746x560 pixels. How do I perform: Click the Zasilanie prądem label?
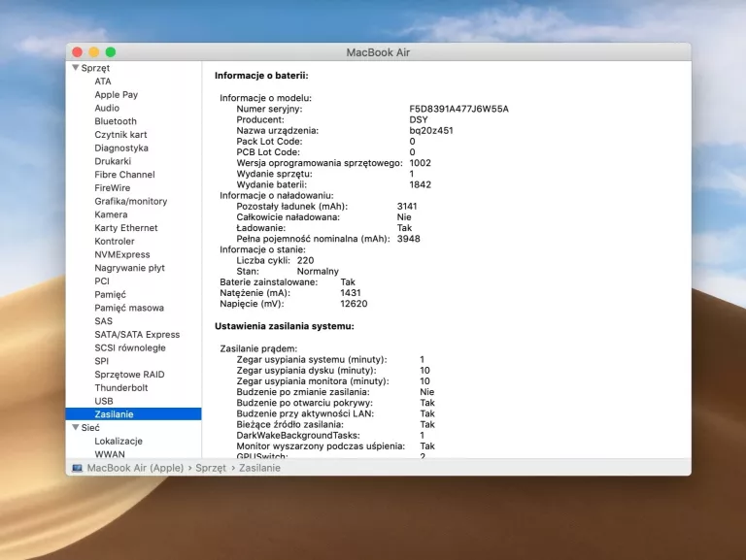click(x=258, y=349)
